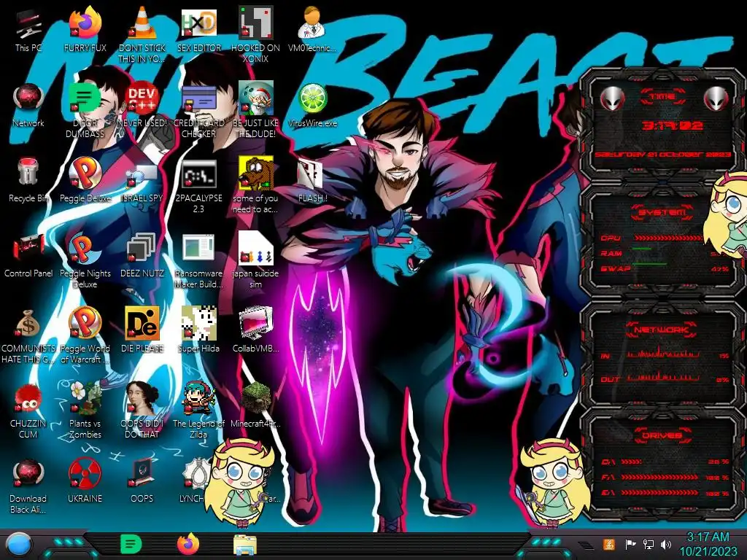Click the left Alienware head in TIME widget
747x560 pixels.
tap(612, 99)
